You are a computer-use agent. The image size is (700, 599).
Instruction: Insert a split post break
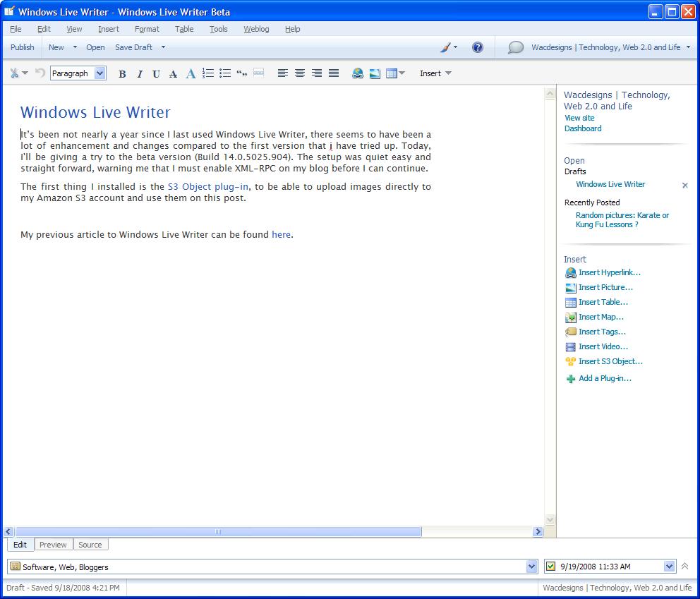point(258,73)
